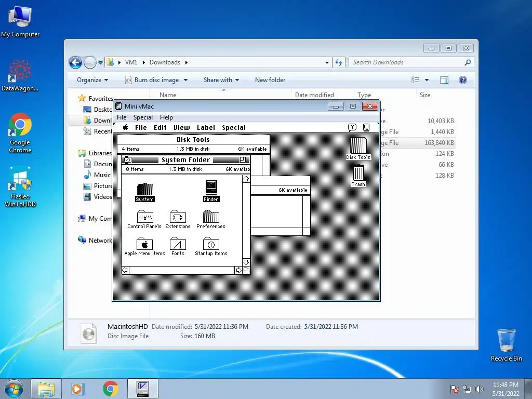This screenshot has width=532, height=399.
Task: Click the scroll left arrow in System Folder
Action: (125, 270)
